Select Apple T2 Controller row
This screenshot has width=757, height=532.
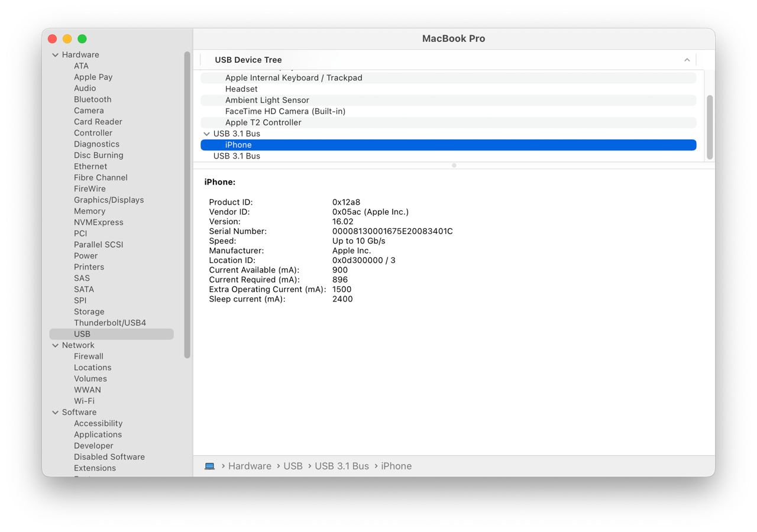[x=448, y=123]
